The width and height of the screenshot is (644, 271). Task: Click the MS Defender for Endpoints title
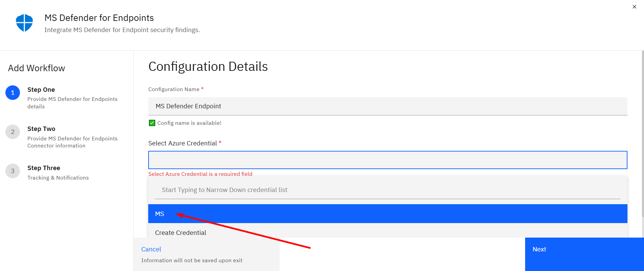tap(99, 18)
